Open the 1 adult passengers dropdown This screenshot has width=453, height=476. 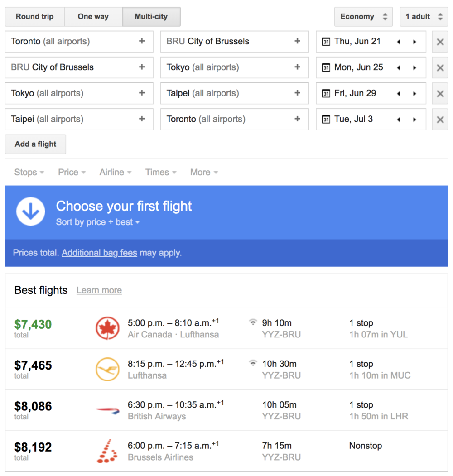click(x=424, y=17)
